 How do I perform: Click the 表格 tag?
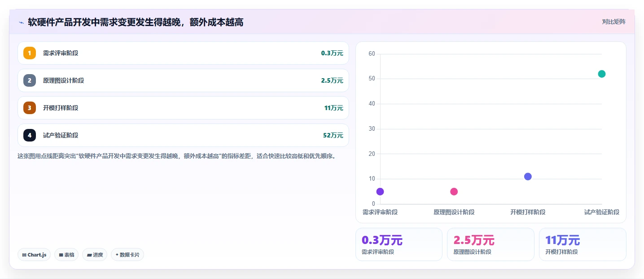pyautogui.click(x=66, y=255)
